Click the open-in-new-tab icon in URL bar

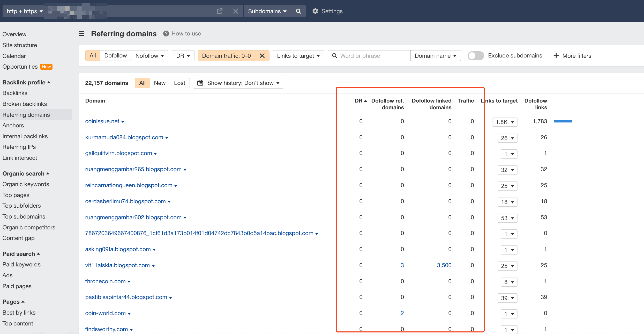click(x=220, y=11)
